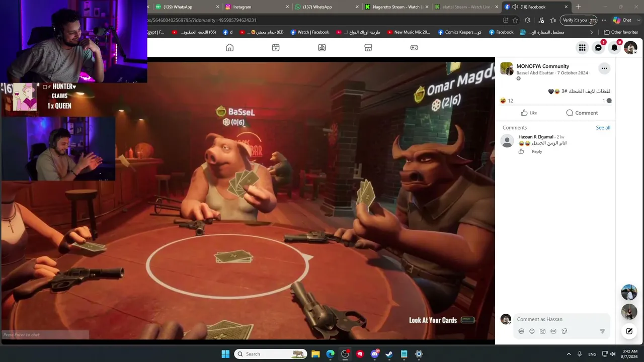Click the browser address bar URL
This screenshot has width=644, height=362.
click(x=202, y=20)
